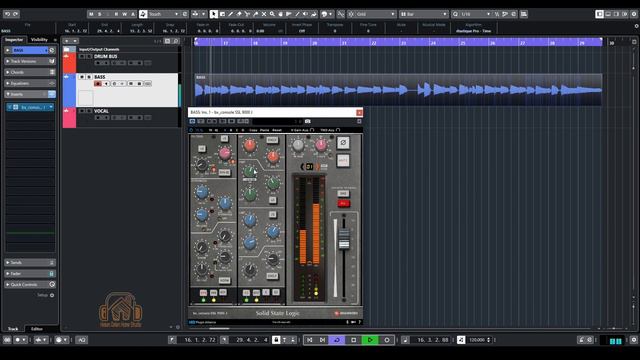Click the phase invert Ø button on SSL

(x=343, y=142)
